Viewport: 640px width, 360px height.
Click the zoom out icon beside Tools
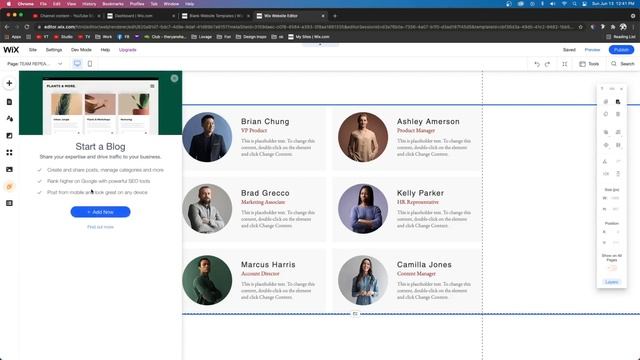tap(564, 64)
